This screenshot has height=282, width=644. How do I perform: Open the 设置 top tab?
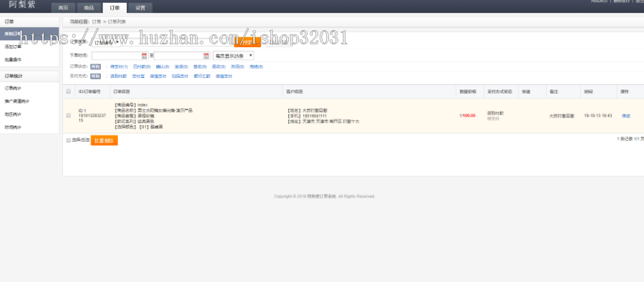pyautogui.click(x=140, y=8)
